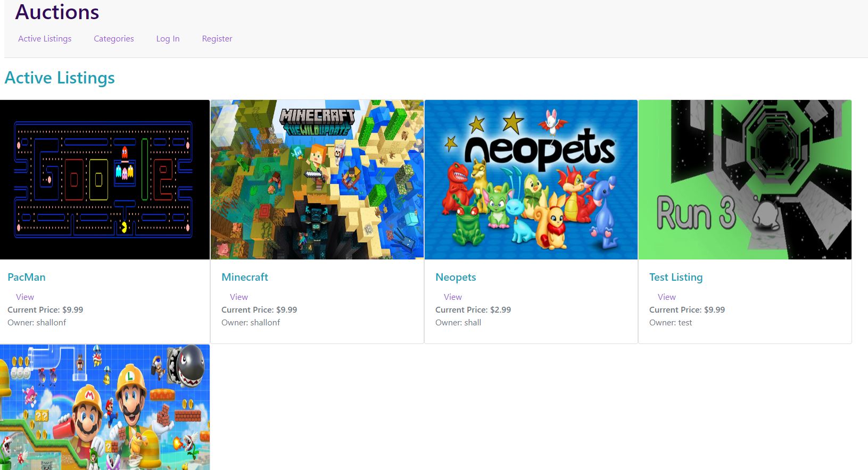Click View under the Neopets listing

453,297
